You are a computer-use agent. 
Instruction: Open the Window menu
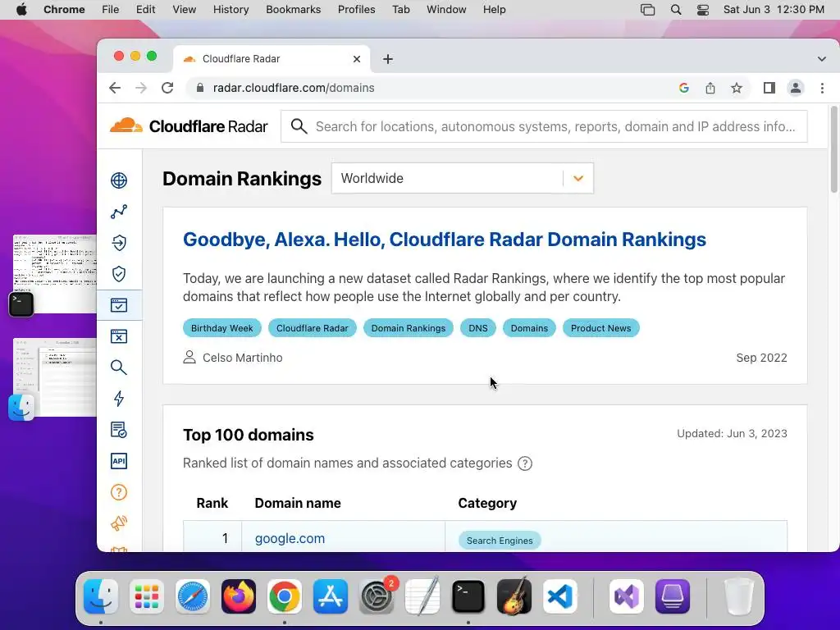pyautogui.click(x=446, y=10)
